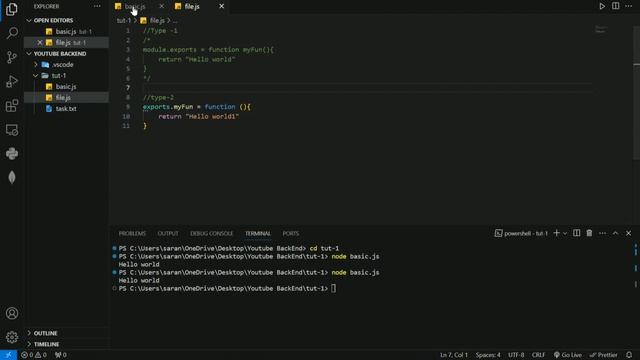The height and width of the screenshot is (360, 640).
Task: Open the terminal launch profile dropdown
Action: tap(565, 233)
